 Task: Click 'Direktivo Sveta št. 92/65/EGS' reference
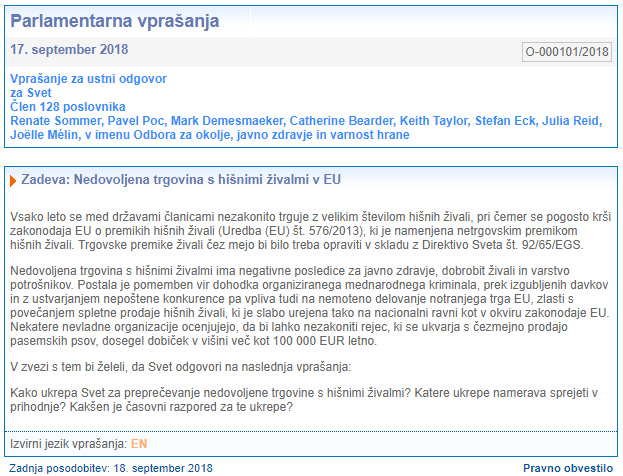(x=501, y=245)
